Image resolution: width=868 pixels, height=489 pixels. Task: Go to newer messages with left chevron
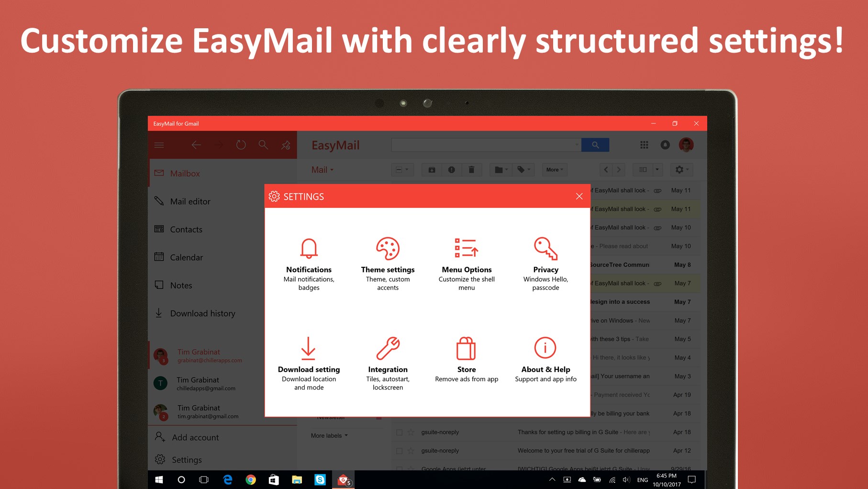pos(606,170)
